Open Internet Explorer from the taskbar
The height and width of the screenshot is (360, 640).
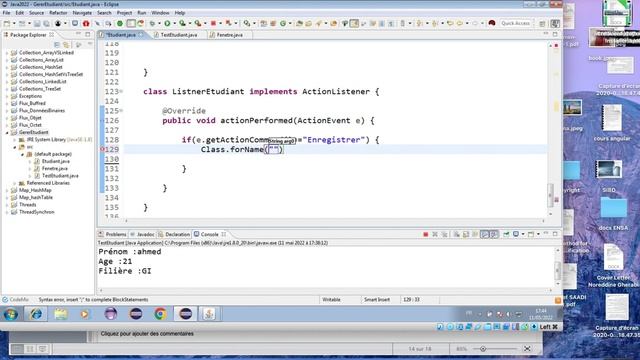(x=36, y=314)
